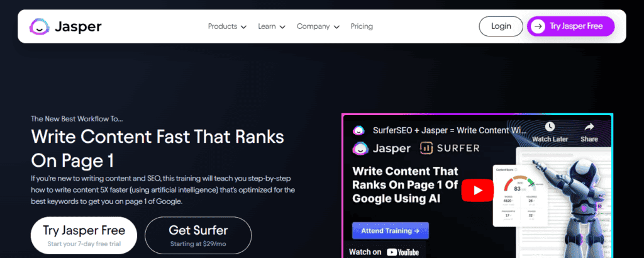Play the video with red YouTube button
Viewport: 644px width, 258px height.
point(477,189)
